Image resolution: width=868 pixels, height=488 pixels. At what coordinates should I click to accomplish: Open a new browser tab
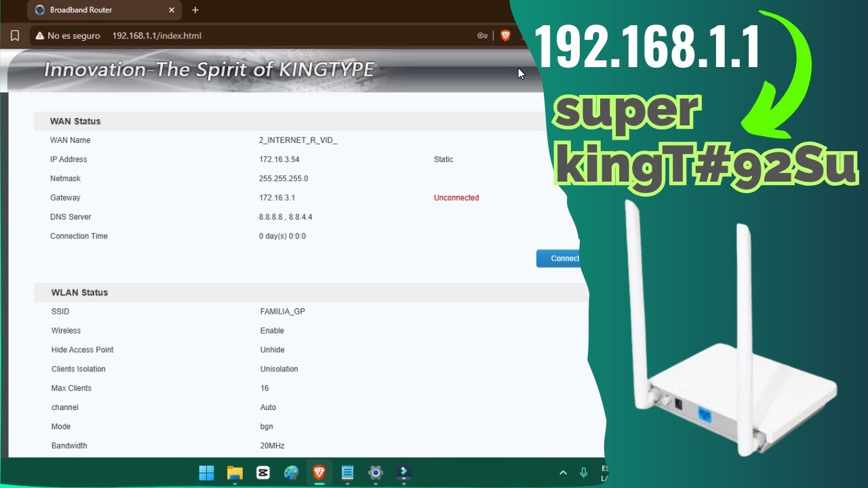[195, 10]
